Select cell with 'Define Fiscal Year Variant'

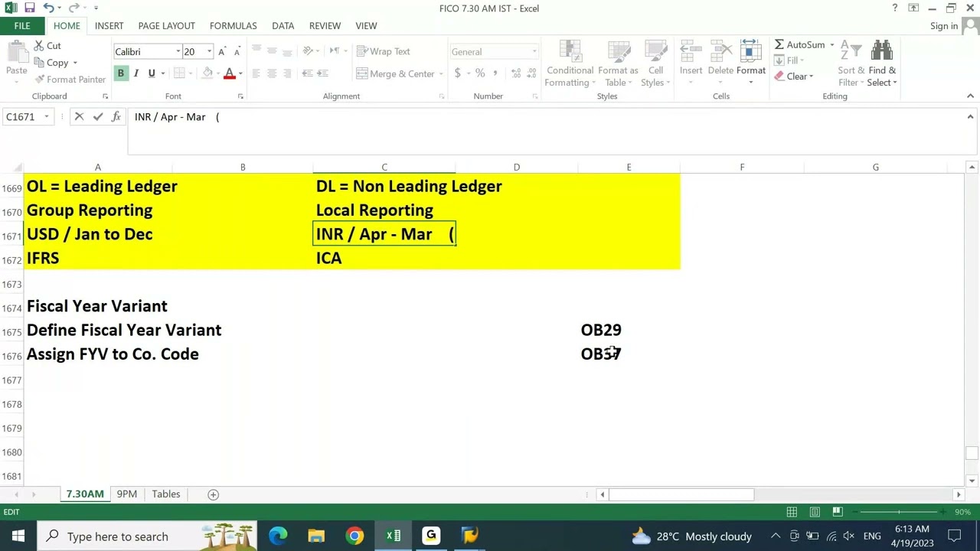tap(97, 330)
